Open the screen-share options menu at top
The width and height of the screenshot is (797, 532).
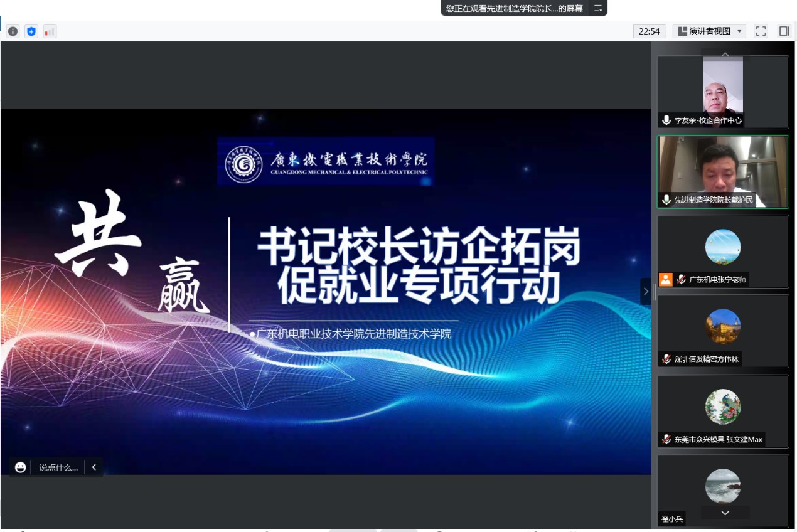coord(598,8)
